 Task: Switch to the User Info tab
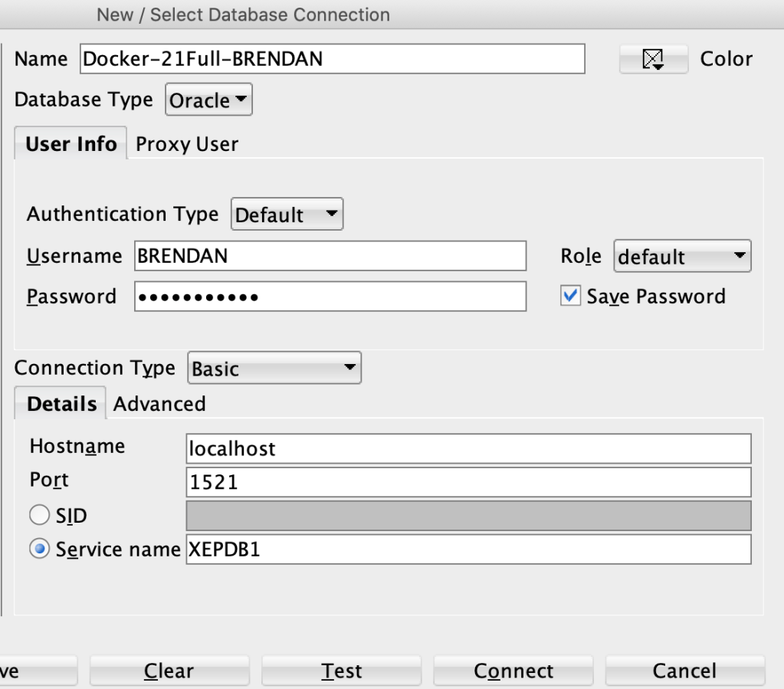71,144
